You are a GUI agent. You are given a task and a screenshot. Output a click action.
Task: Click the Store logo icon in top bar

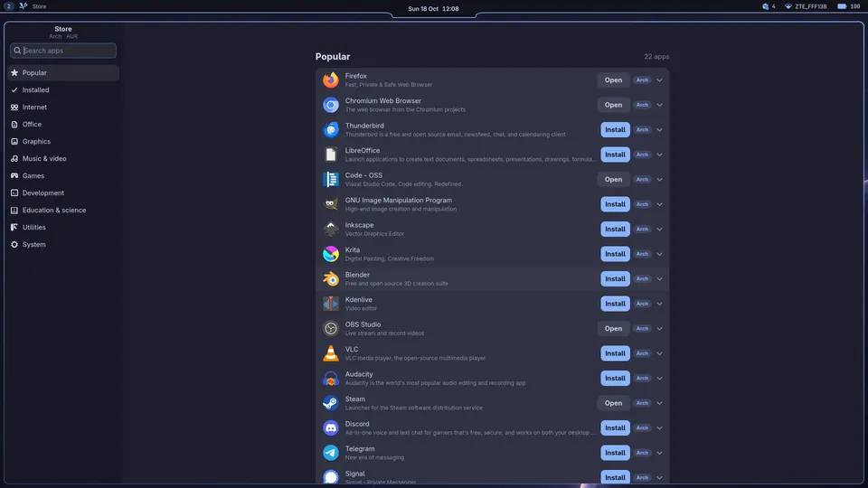click(x=24, y=6)
